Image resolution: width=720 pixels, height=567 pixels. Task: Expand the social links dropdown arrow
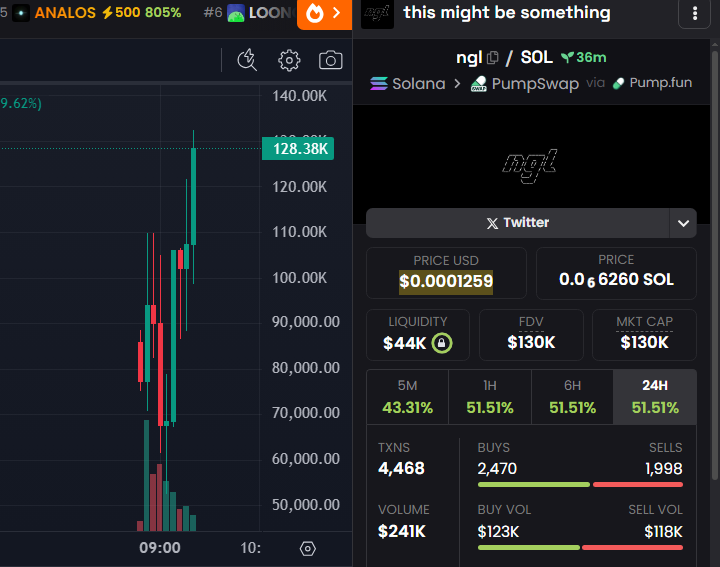(x=683, y=223)
